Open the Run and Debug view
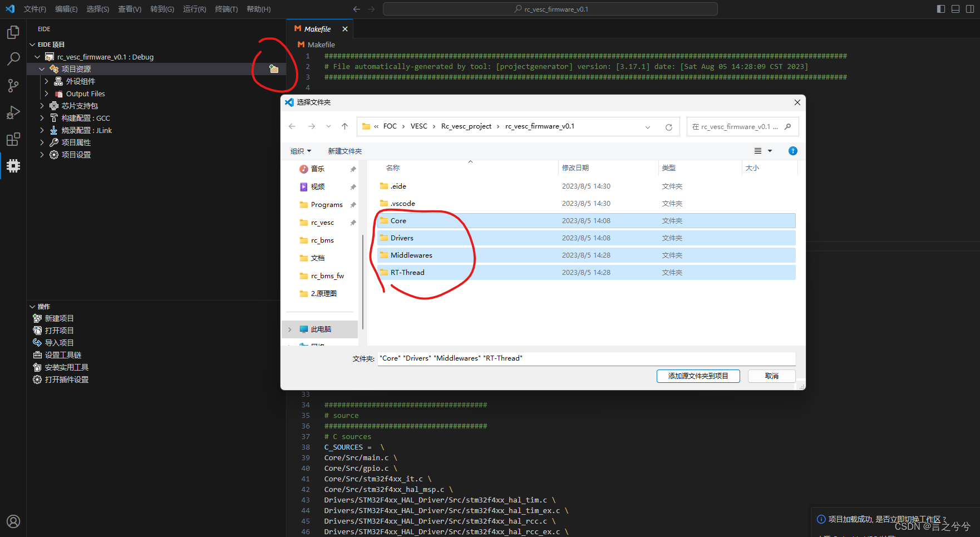The image size is (980, 537). point(13,112)
